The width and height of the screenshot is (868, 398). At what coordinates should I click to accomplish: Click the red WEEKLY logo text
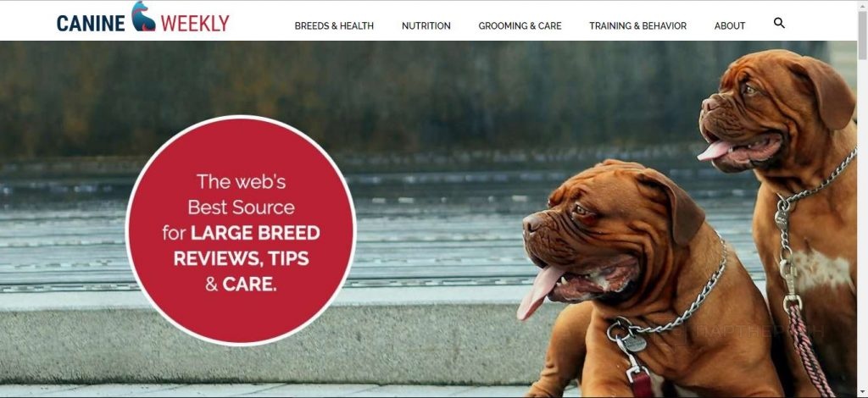195,23
